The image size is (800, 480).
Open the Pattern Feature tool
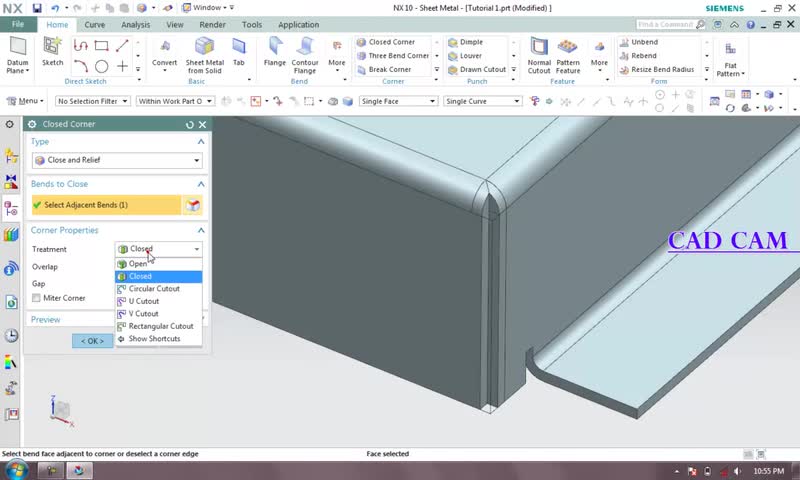(x=568, y=55)
